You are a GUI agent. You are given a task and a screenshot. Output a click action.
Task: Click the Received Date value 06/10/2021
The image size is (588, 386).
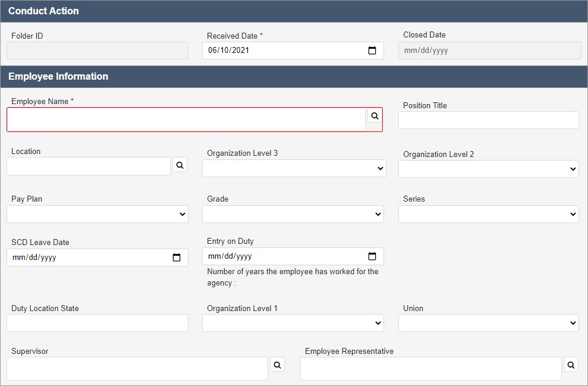tap(228, 51)
